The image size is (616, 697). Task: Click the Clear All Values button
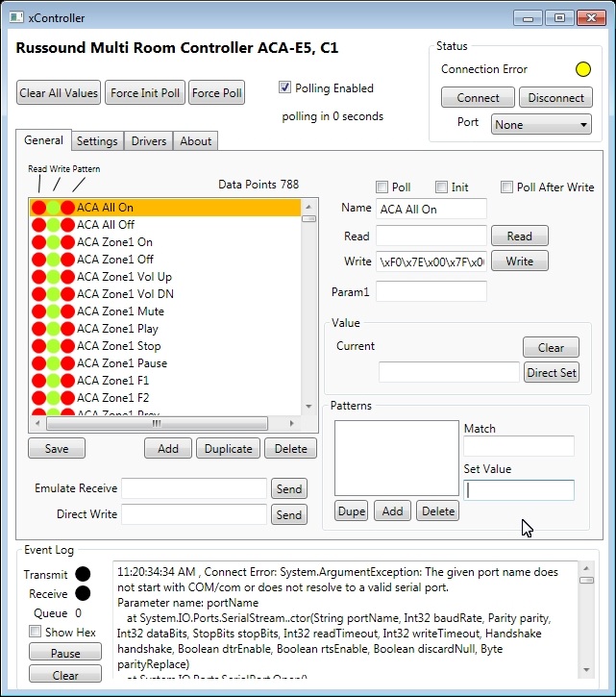coord(59,93)
